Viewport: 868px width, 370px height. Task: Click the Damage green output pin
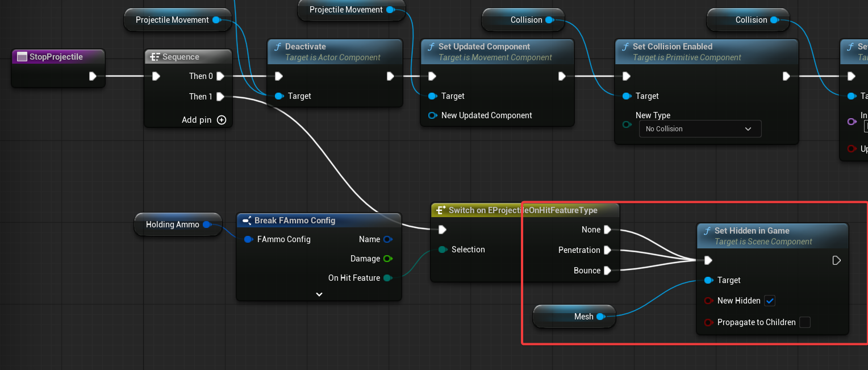point(387,259)
